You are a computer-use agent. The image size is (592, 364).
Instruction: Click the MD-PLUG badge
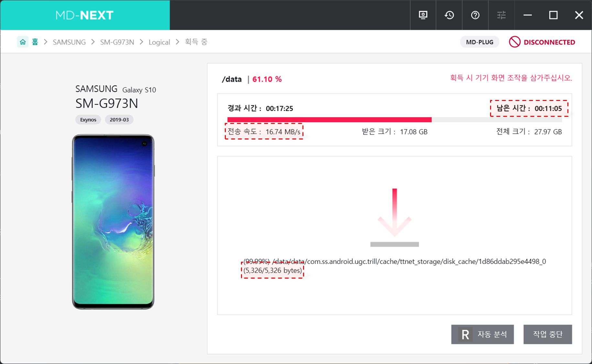tap(479, 42)
